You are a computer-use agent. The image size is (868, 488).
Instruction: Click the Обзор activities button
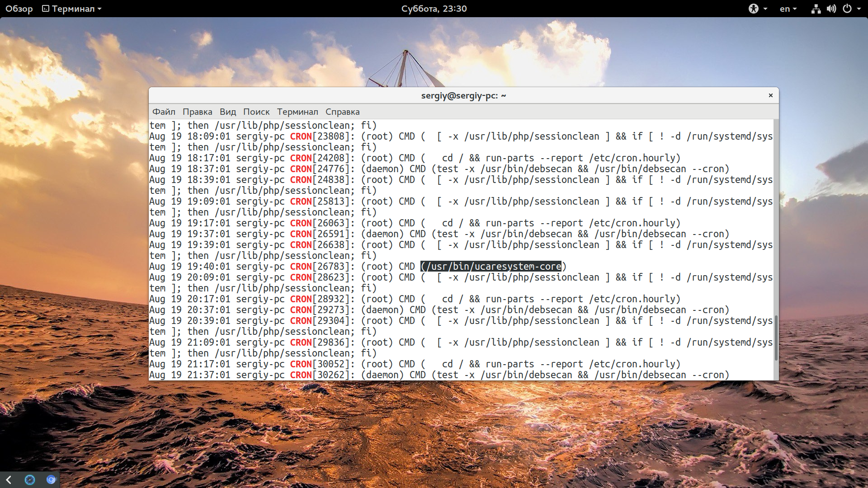tap(19, 9)
